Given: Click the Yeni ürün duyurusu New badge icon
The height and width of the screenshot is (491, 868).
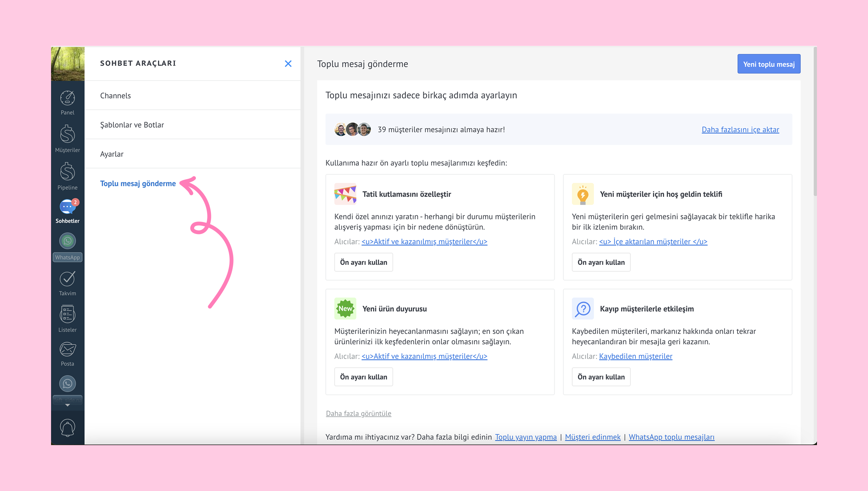Looking at the screenshot, I should pyautogui.click(x=345, y=309).
